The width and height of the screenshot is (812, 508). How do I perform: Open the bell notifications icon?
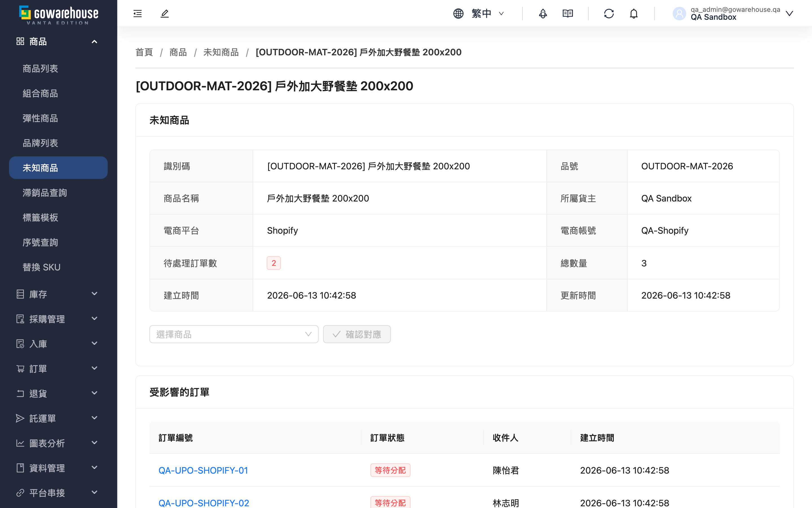[x=634, y=14]
